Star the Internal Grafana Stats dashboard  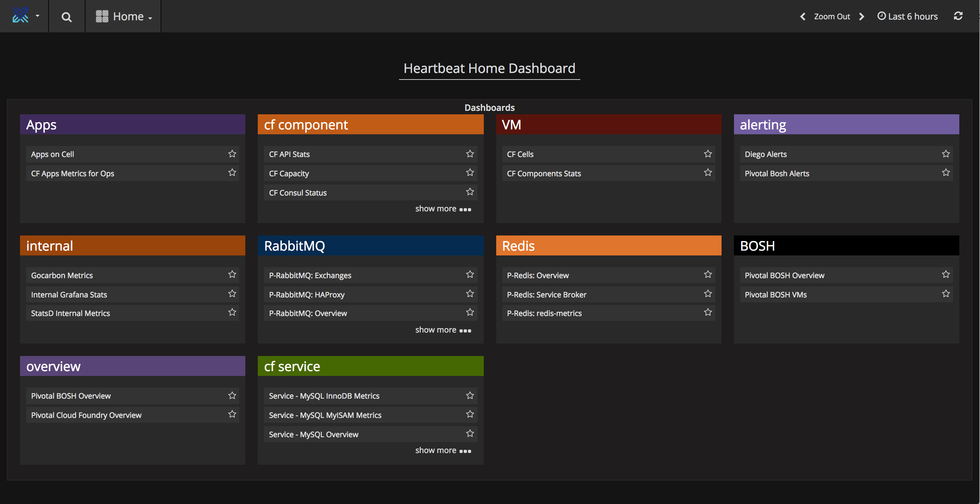pyautogui.click(x=232, y=293)
